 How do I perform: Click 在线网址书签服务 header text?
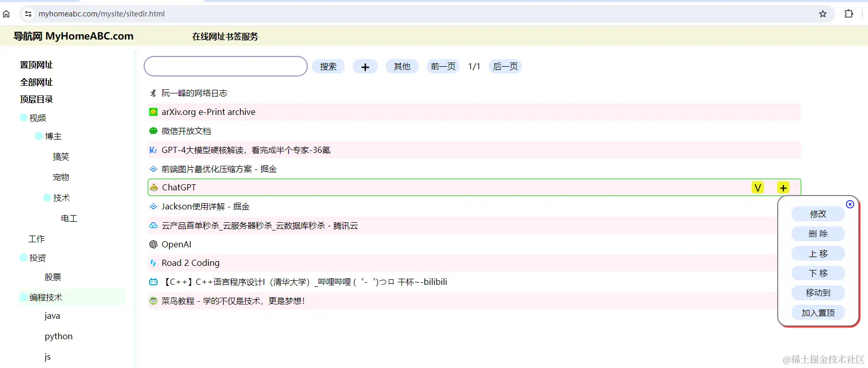point(225,36)
